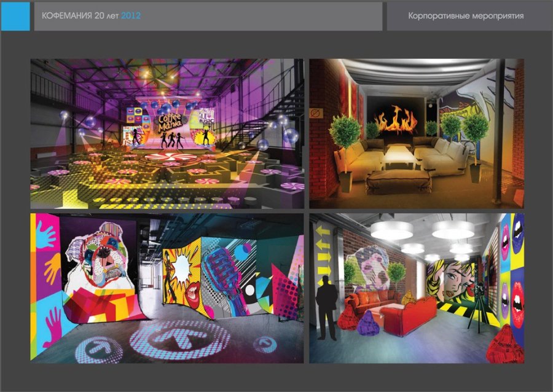This screenshot has height=392, width=553.
Task: Click the year 2012 in the header
Action: (x=131, y=16)
